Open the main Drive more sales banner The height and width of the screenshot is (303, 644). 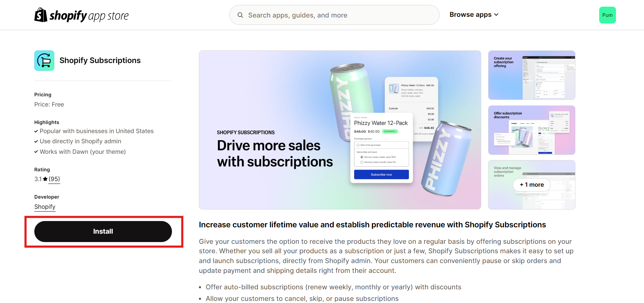click(340, 130)
